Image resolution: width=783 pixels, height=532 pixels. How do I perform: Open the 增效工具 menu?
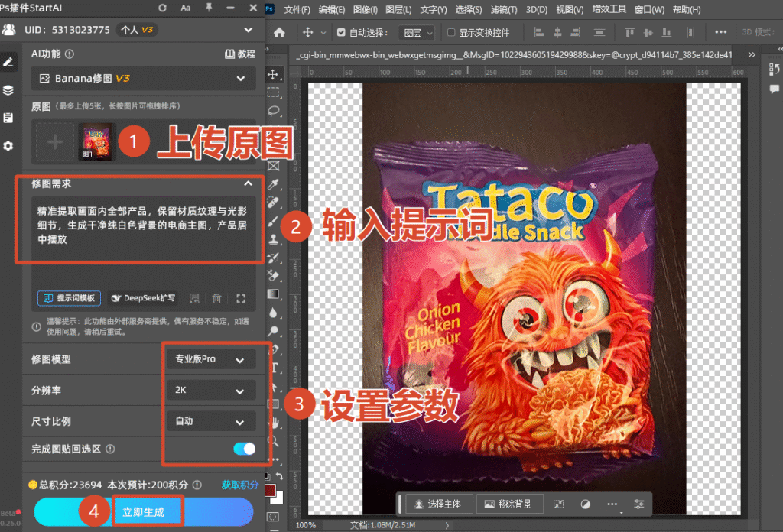tap(609, 9)
